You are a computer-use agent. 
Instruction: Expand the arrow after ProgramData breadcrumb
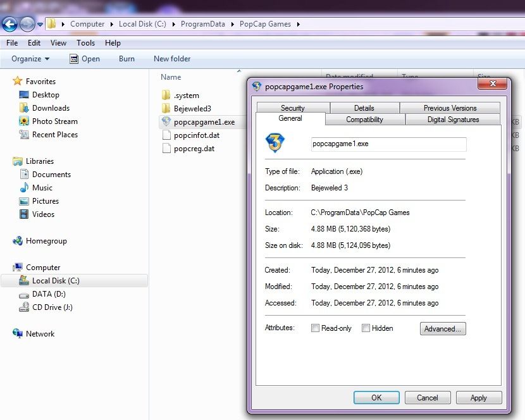[x=232, y=24]
